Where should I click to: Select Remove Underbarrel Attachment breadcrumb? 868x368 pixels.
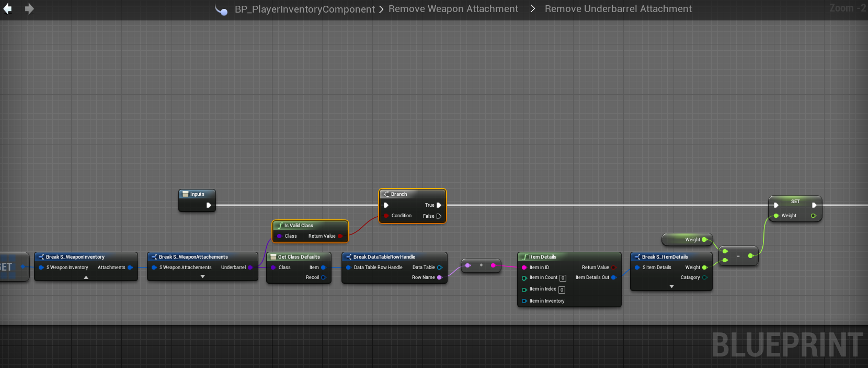618,9
